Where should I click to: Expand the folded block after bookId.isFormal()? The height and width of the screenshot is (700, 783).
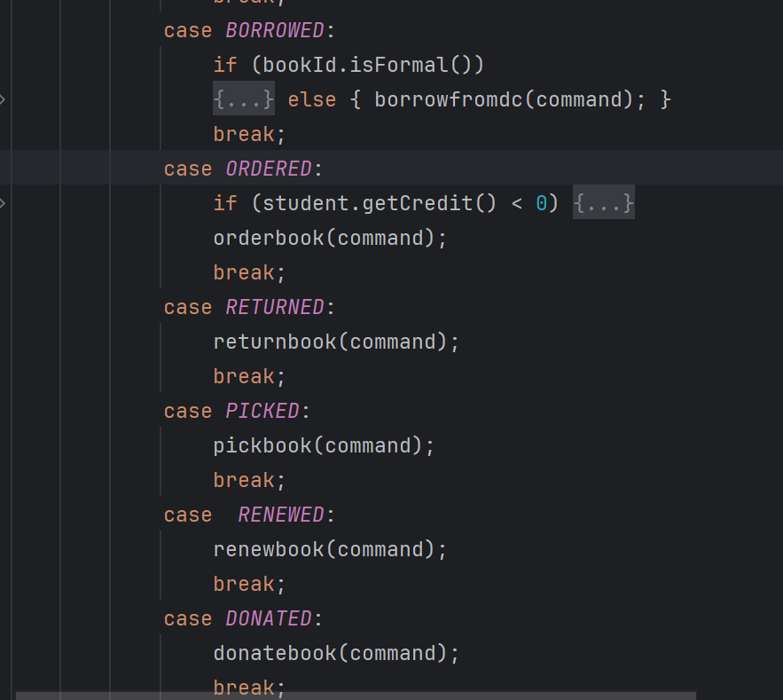(244, 99)
